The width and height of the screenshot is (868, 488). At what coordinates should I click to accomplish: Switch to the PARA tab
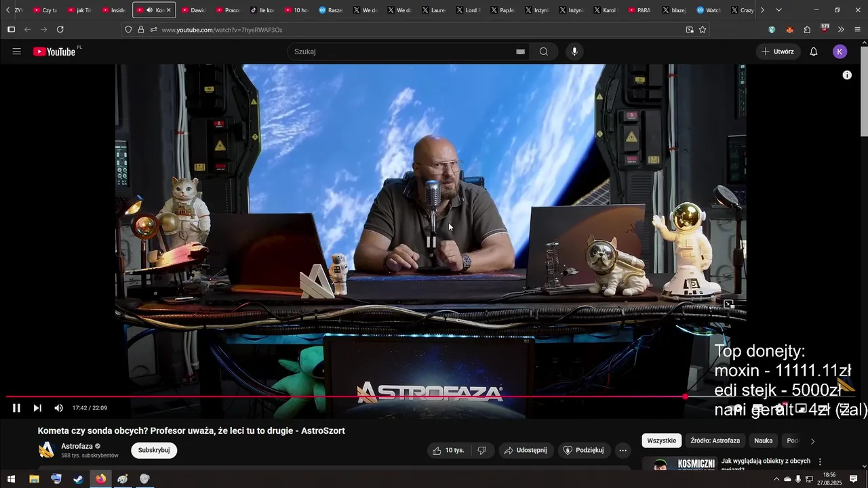[x=639, y=10]
